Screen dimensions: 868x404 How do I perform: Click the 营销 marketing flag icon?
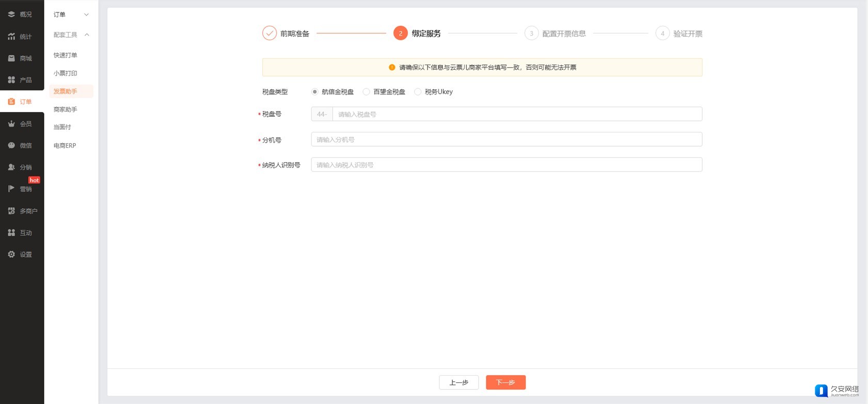11,189
